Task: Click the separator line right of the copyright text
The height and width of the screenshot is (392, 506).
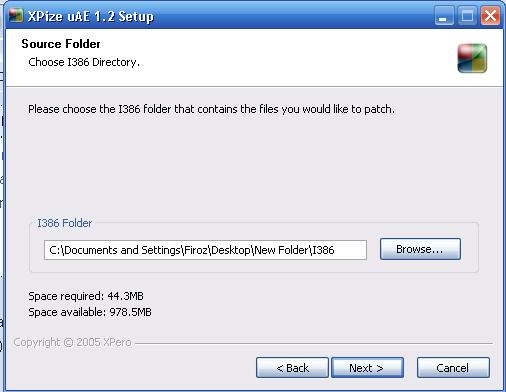Action: click(x=314, y=343)
